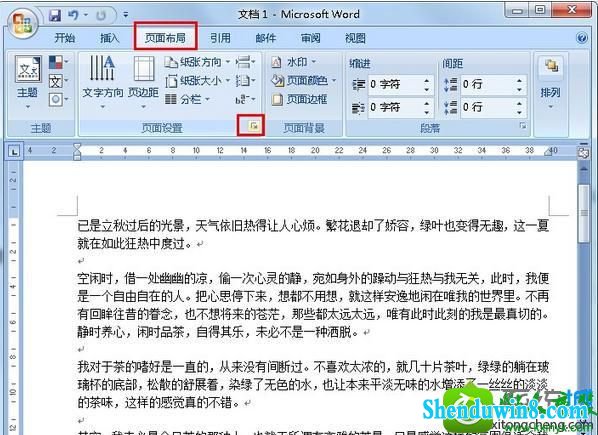Screen dimensions: 598x435
Task: Click spacing before 0 行 field
Action: click(487, 84)
